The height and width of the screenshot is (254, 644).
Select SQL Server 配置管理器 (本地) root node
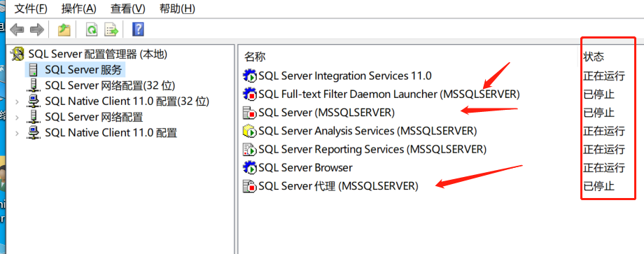click(x=98, y=54)
